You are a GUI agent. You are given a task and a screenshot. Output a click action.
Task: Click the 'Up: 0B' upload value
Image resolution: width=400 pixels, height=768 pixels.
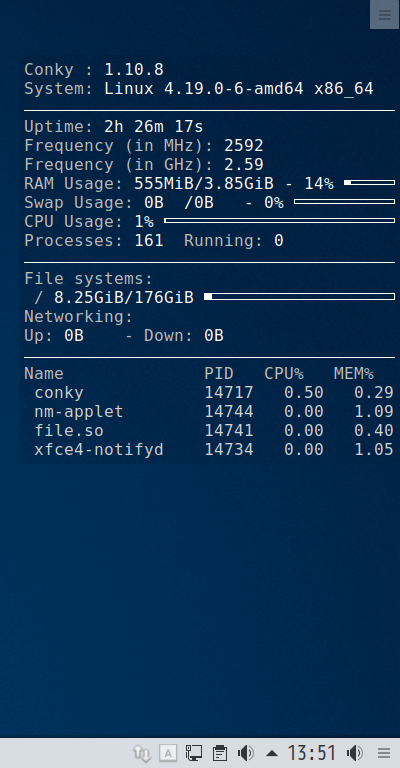(54, 336)
